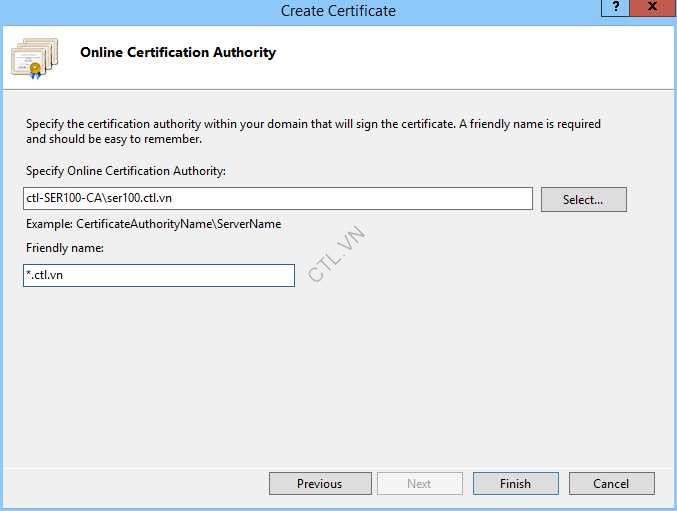Click the 'Specify the certification authority' description line
Image resolution: width=677 pixels, height=511 pixels.
pyautogui.click(x=313, y=125)
